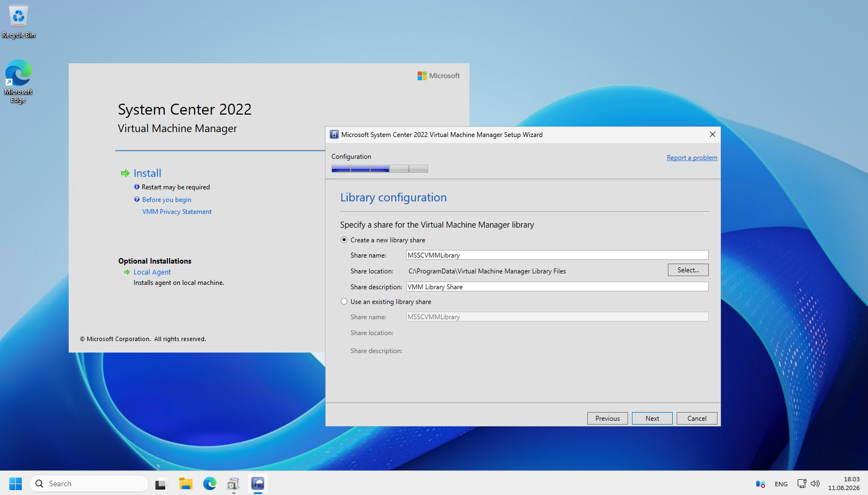Click Install in the splash window
The height and width of the screenshot is (495, 868).
[x=147, y=173]
